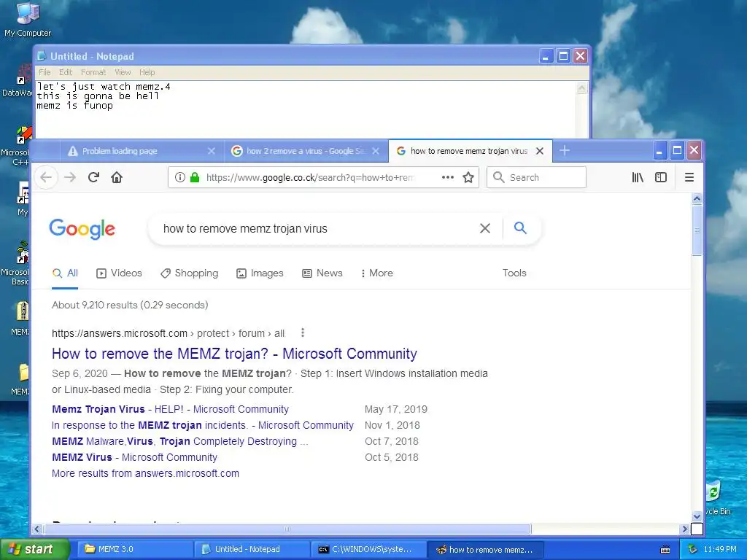Open 'In response to the MEMZ trojan incidents' link

(x=203, y=425)
